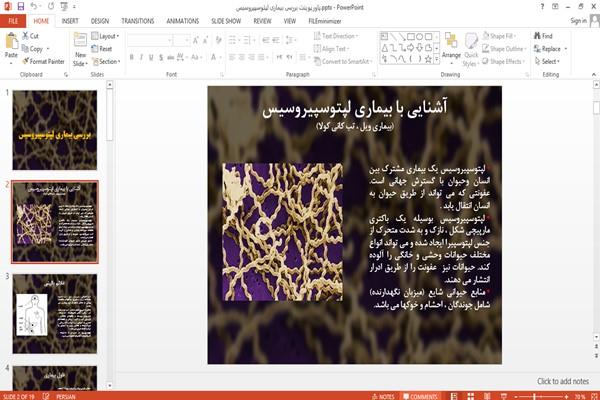The width and height of the screenshot is (600, 400).
Task: Open the Arrange menu
Action: click(x=451, y=49)
